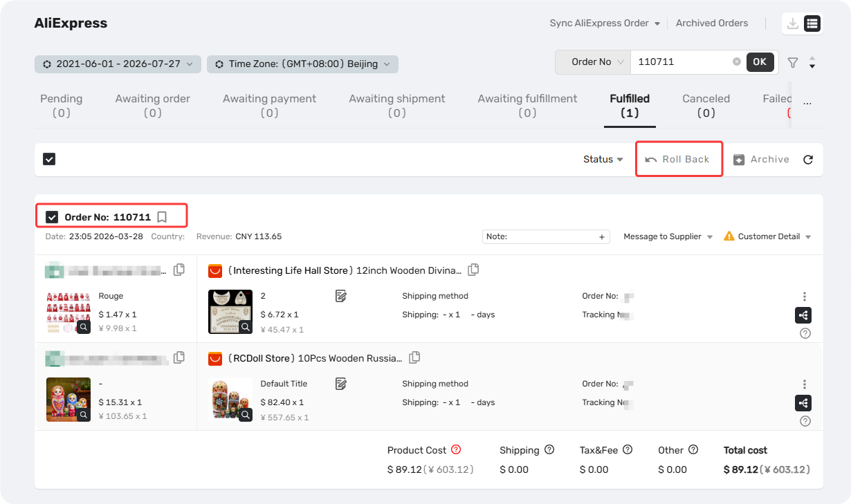Bookmark order 110711 with flag icon
851x504 pixels.
pyautogui.click(x=162, y=217)
